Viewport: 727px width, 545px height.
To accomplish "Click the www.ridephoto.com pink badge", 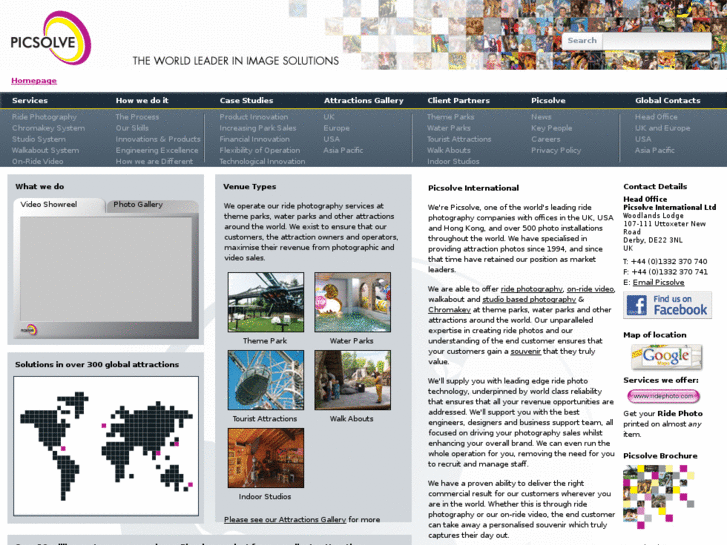I will [663, 396].
